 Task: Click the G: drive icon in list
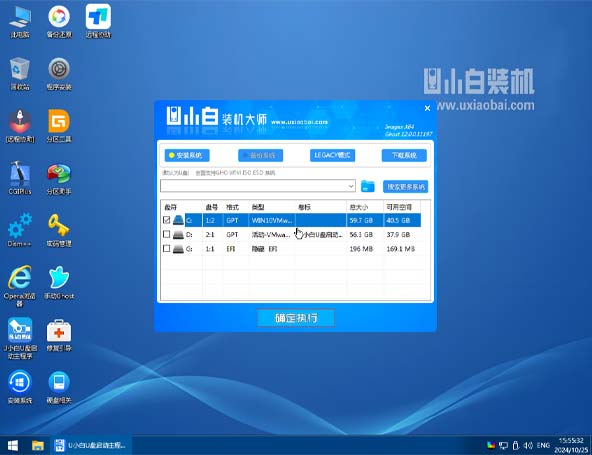[178, 249]
